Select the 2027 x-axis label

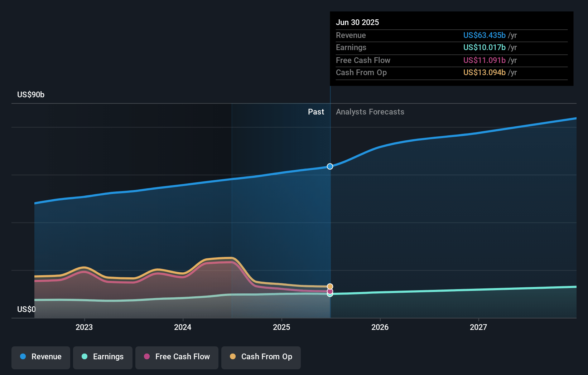pyautogui.click(x=478, y=327)
